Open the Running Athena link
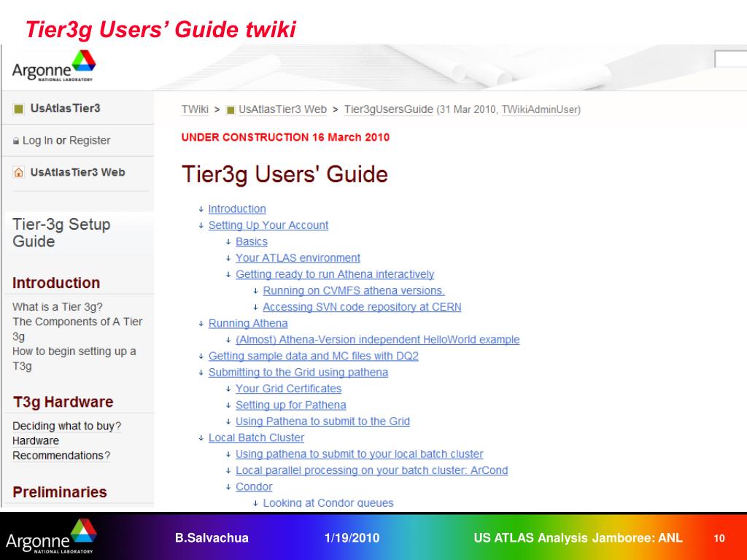This screenshot has width=747, height=560. click(x=248, y=323)
